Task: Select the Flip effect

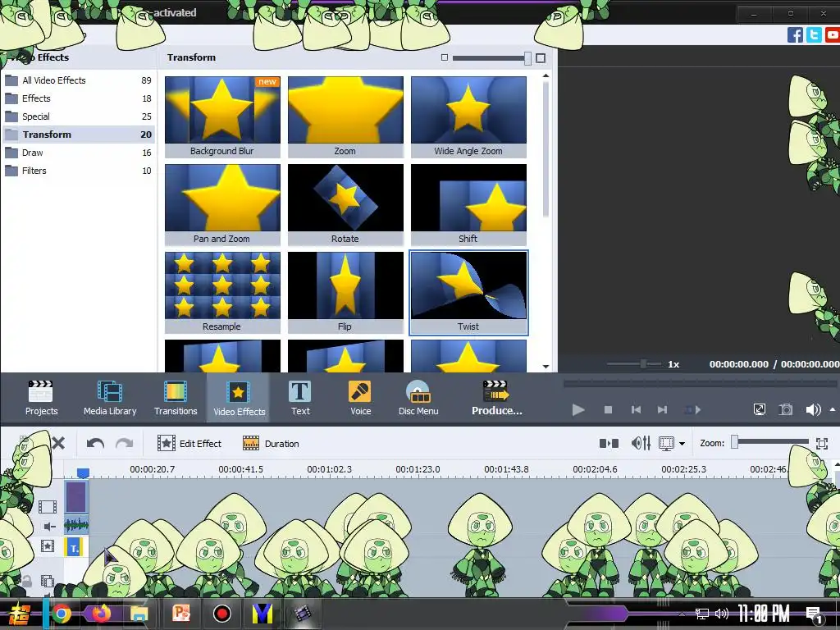Action: (x=345, y=293)
